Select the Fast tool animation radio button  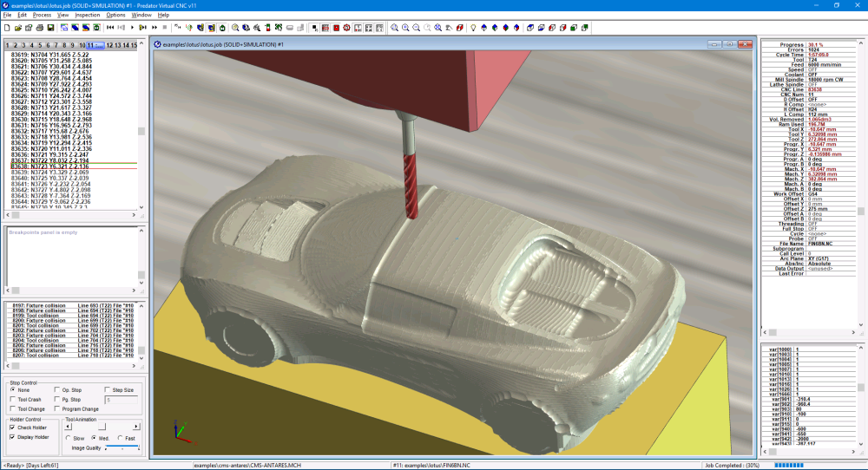point(120,438)
